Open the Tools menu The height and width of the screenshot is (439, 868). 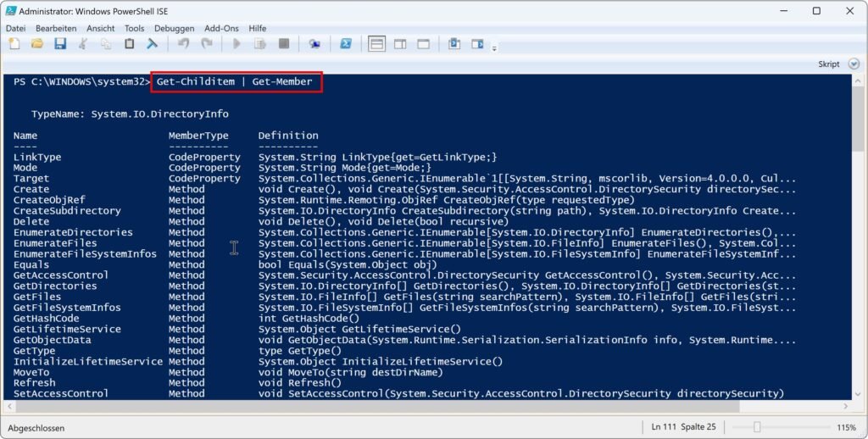click(x=134, y=28)
